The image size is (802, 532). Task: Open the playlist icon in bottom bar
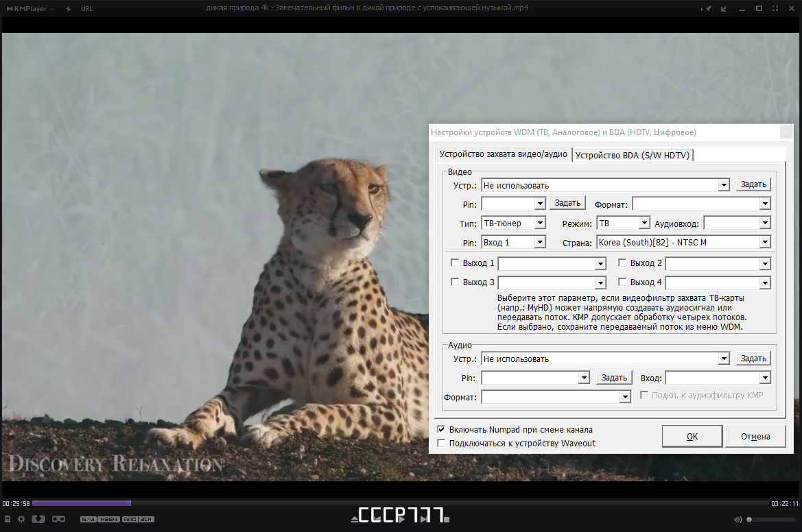pos(7,519)
